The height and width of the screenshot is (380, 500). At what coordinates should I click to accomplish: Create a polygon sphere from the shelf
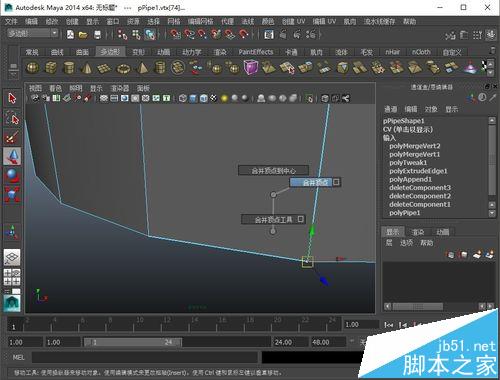[x=32, y=68]
